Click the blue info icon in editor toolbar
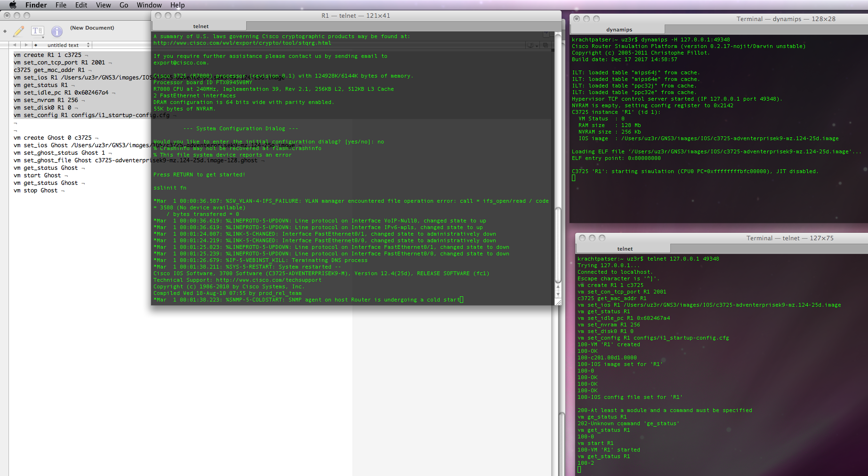868x476 pixels. pos(57,32)
